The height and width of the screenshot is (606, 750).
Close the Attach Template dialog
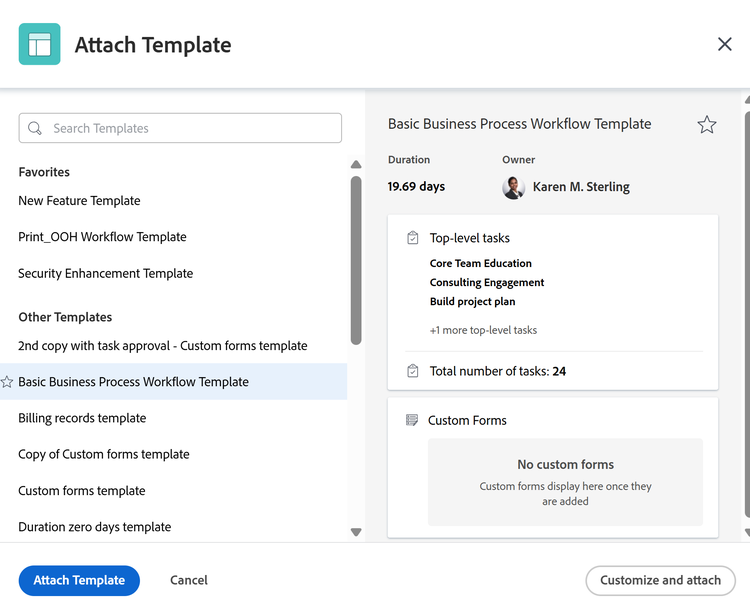pyautogui.click(x=725, y=44)
